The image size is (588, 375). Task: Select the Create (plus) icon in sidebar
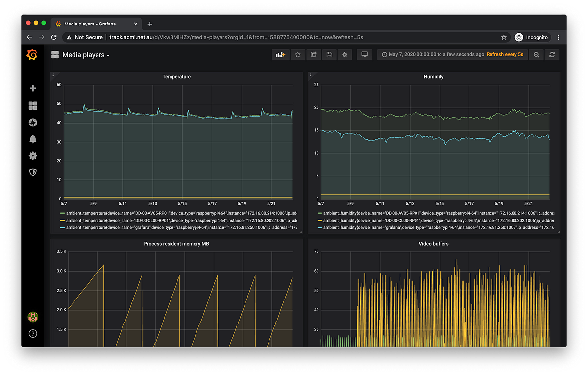pyautogui.click(x=32, y=88)
